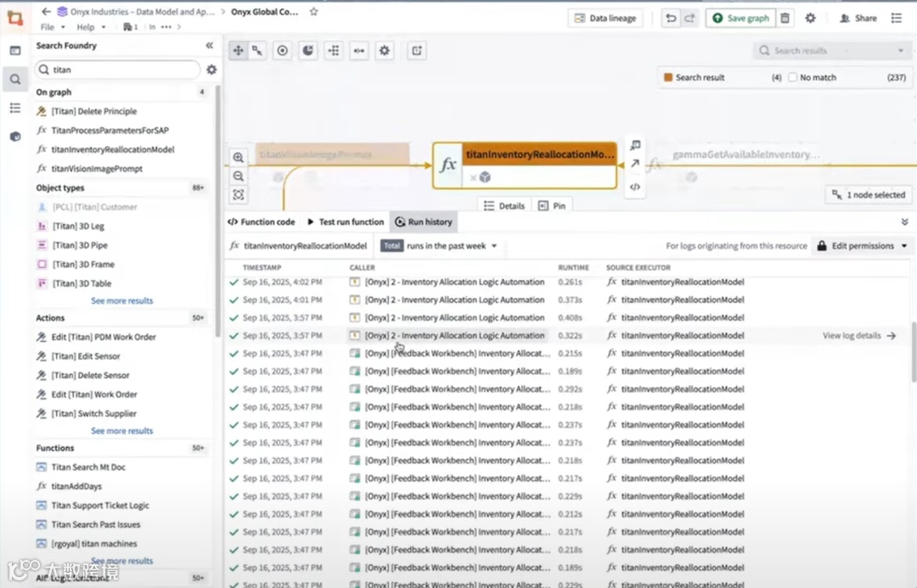Apply the auto-layout grid toolbar icon
The width and height of the screenshot is (917, 588).
pyautogui.click(x=334, y=51)
